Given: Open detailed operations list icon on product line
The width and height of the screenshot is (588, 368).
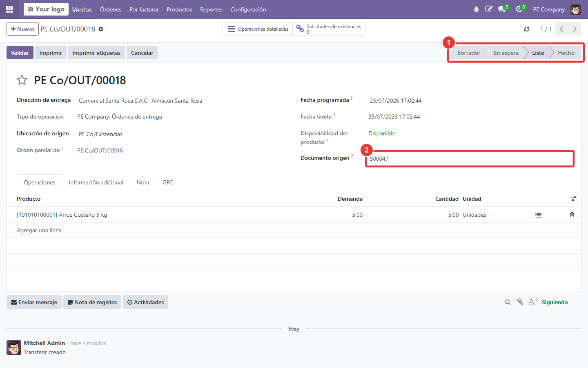Looking at the screenshot, I should click(x=539, y=215).
